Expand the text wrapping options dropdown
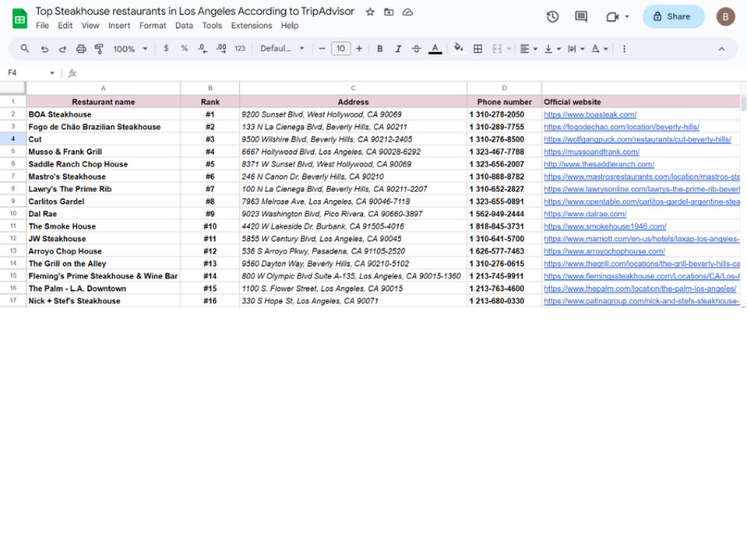The height and width of the screenshot is (560, 747). (583, 48)
